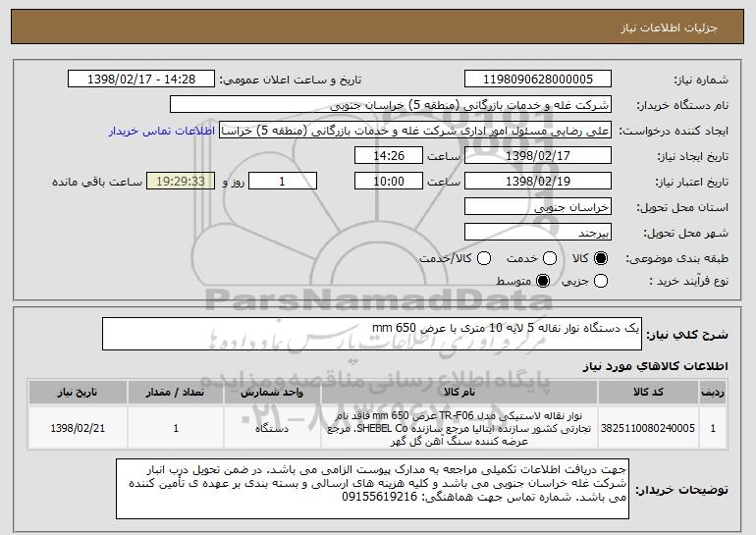Click the تاریخ نیاز column header
The height and width of the screenshot is (535, 756).
click(78, 393)
